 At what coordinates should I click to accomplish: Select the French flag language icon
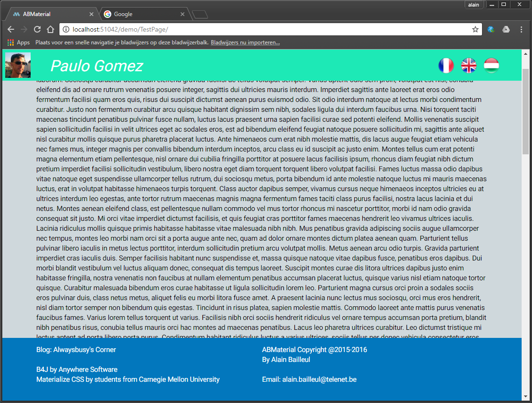446,66
